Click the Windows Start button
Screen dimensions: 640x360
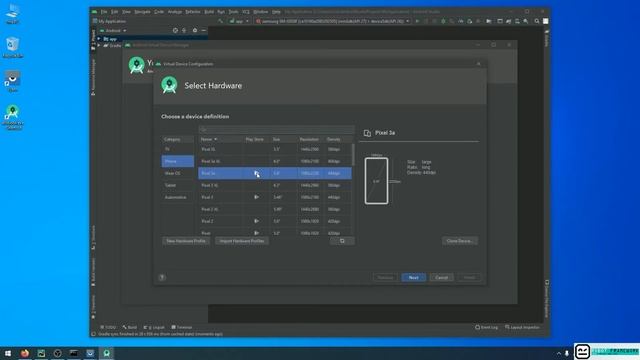[x=8, y=353]
